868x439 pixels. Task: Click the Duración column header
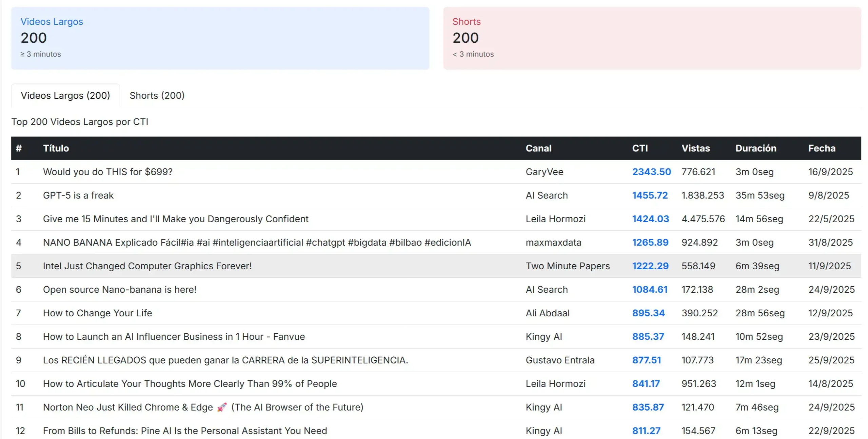[x=755, y=148]
